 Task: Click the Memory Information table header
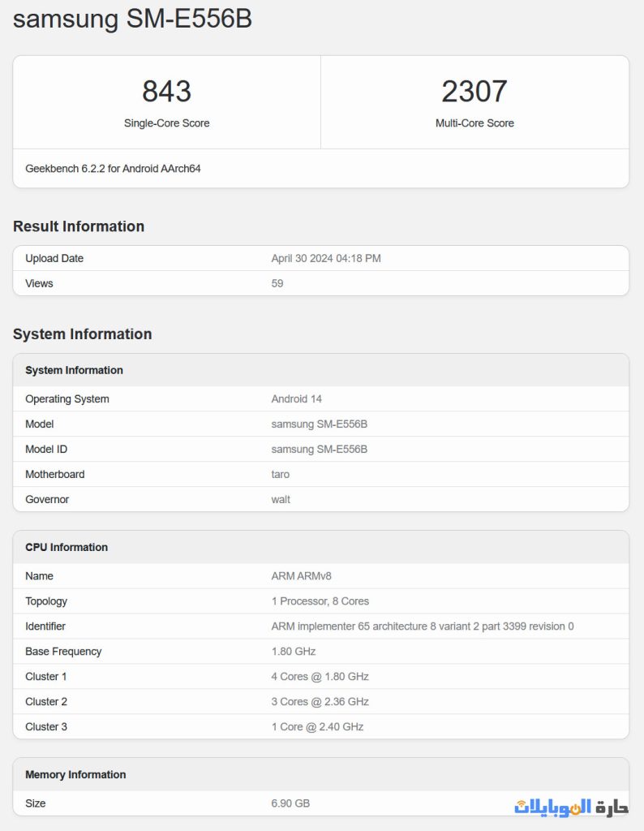point(75,774)
